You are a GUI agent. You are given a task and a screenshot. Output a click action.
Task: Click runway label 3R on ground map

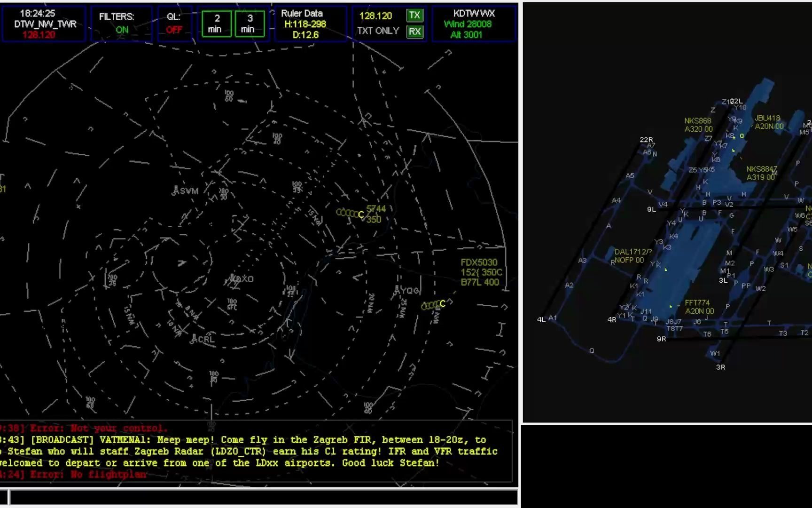pyautogui.click(x=720, y=367)
